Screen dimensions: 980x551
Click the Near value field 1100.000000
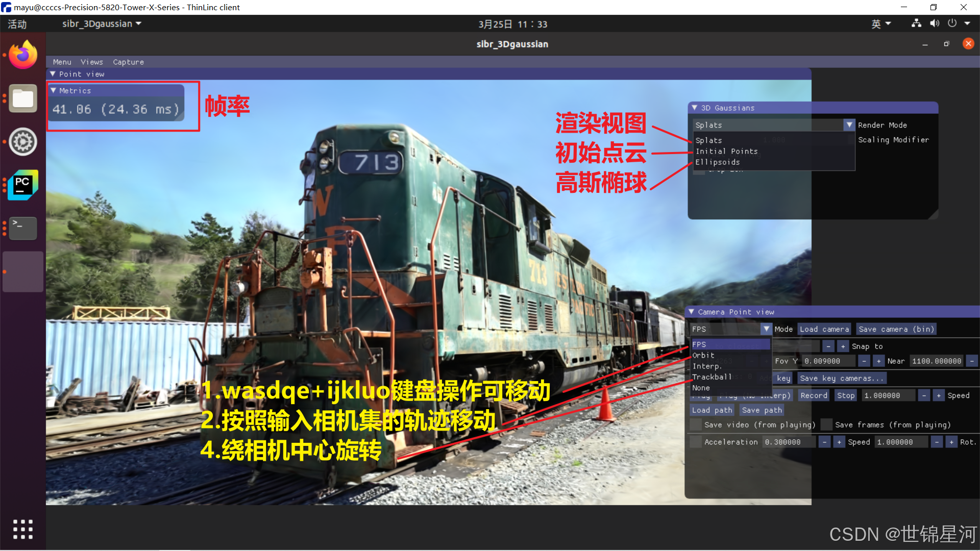coord(937,361)
